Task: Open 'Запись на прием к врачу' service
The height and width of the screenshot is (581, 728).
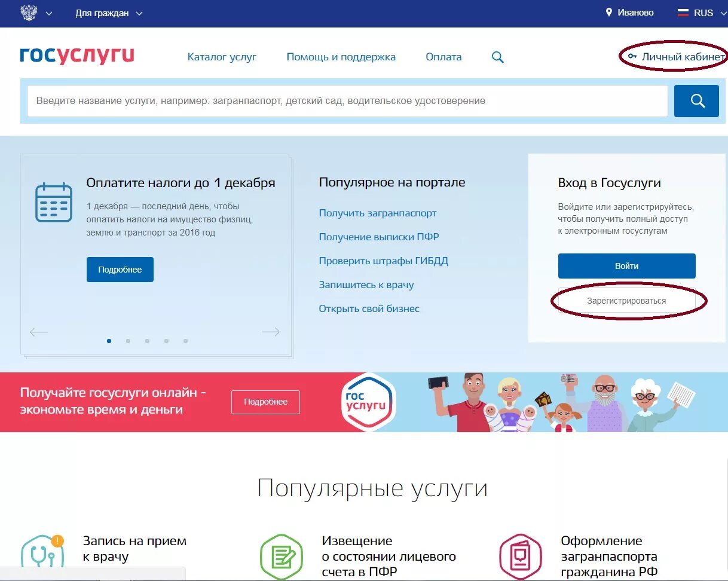Action: [135, 549]
